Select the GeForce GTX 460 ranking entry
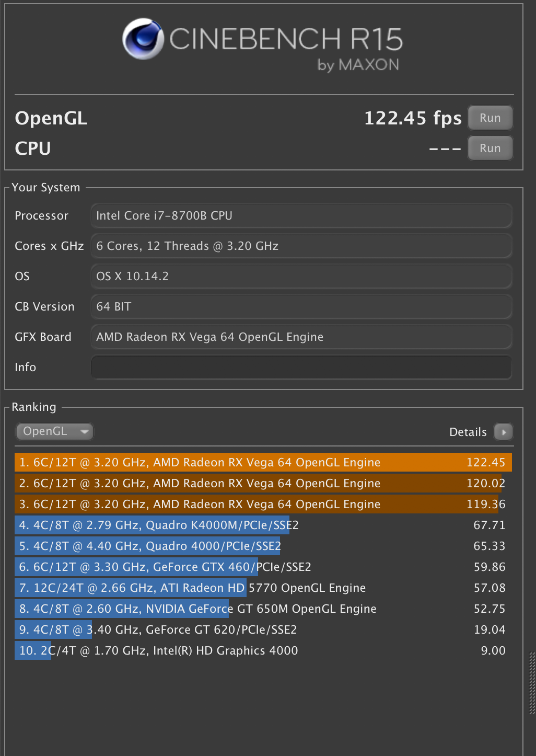 click(x=262, y=567)
